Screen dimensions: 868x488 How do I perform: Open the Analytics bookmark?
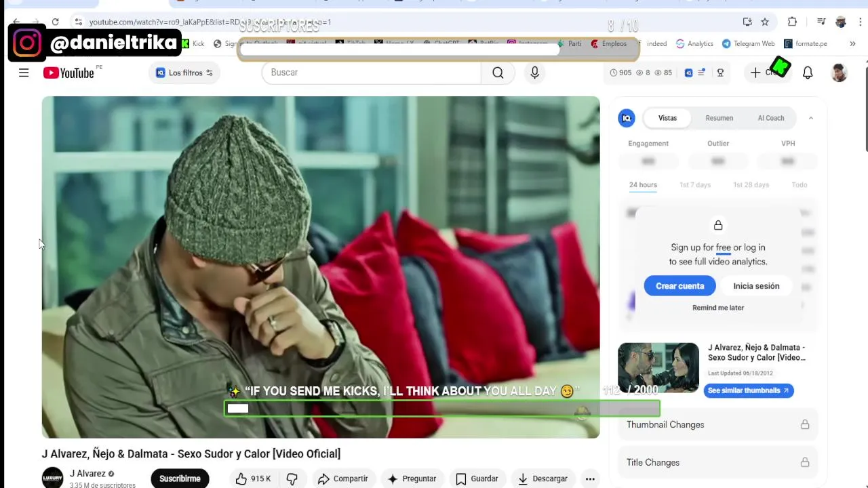(x=694, y=43)
